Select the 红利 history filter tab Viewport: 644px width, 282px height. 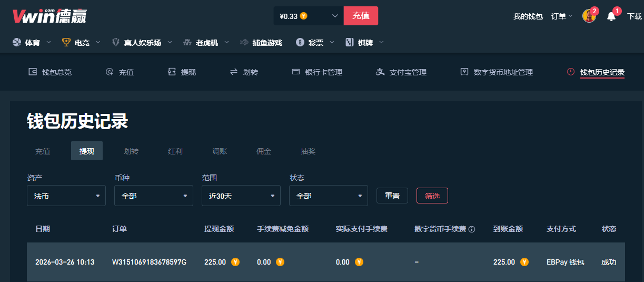[x=175, y=151]
